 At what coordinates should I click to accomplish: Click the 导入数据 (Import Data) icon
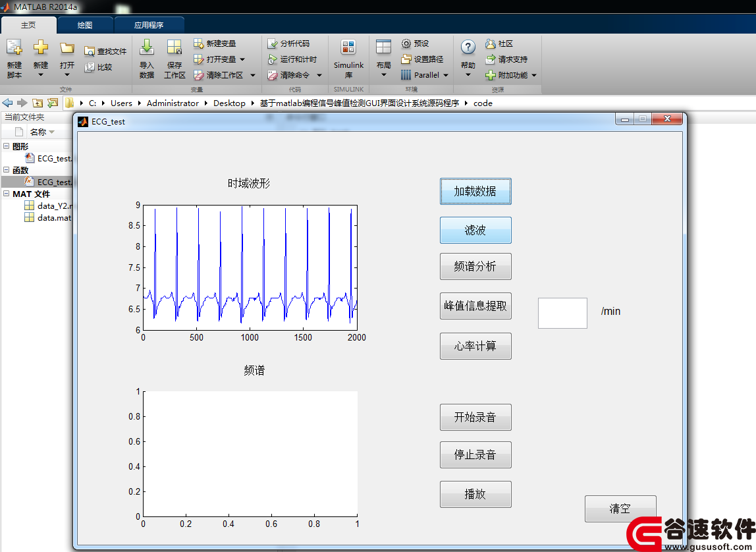[147, 47]
